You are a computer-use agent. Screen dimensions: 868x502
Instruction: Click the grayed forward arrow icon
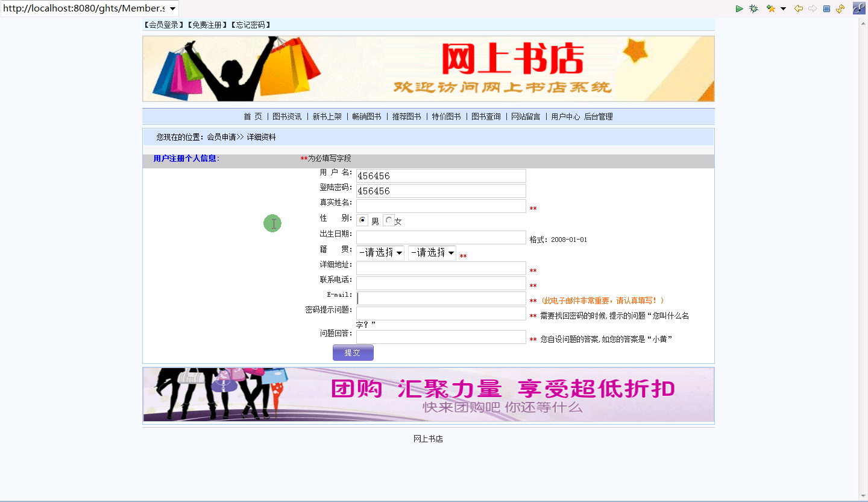click(813, 8)
